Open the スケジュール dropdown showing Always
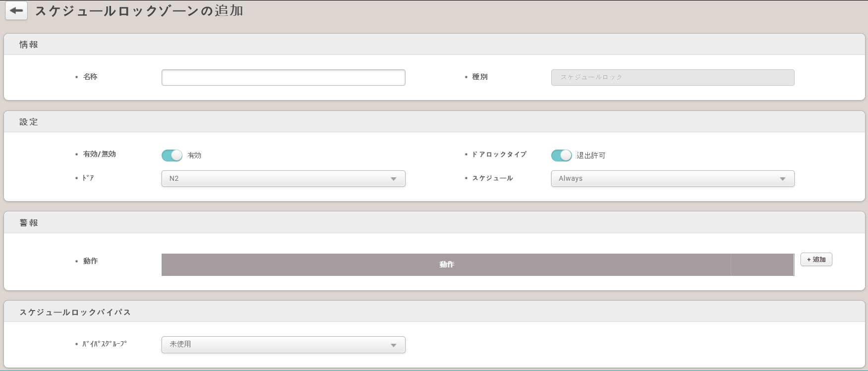Screen dimensions: 868x371 (672, 178)
